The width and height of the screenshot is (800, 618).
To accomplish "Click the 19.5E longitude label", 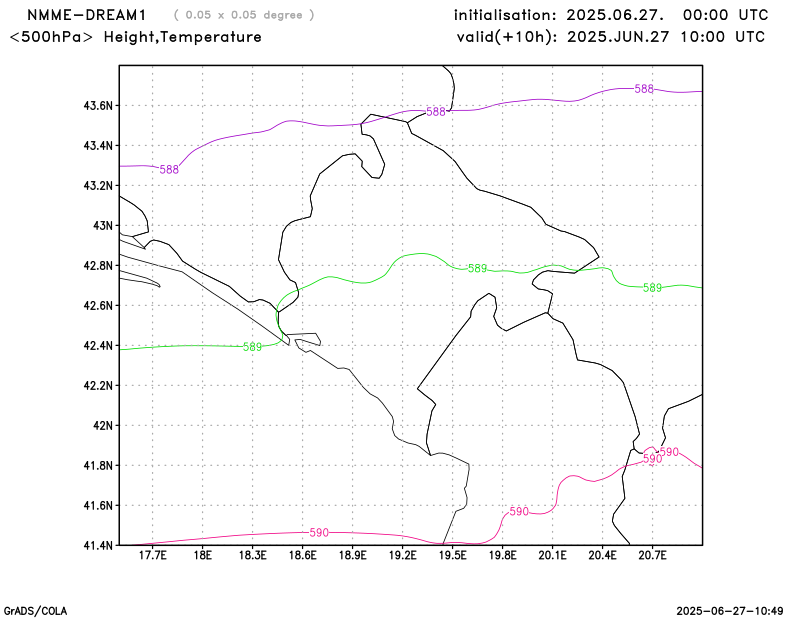I will (453, 555).
